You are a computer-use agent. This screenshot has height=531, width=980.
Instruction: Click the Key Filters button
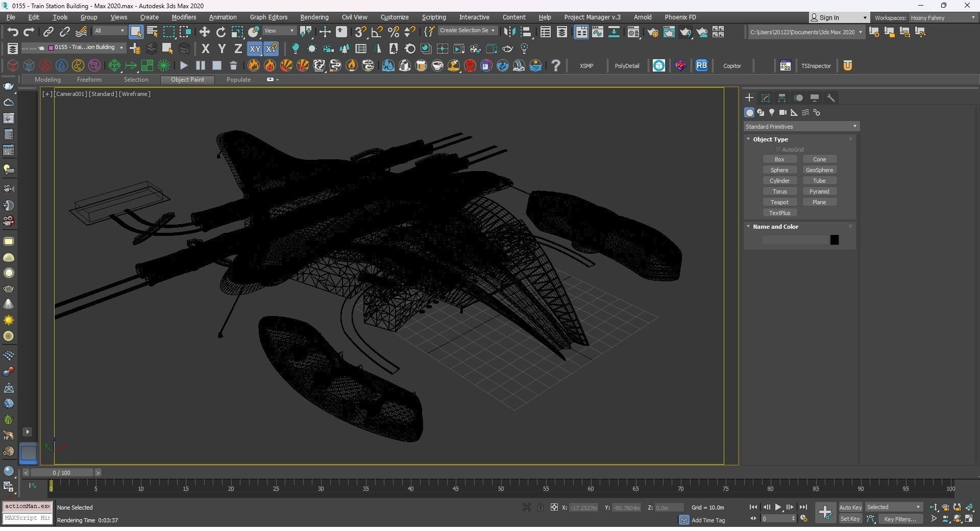(x=900, y=519)
